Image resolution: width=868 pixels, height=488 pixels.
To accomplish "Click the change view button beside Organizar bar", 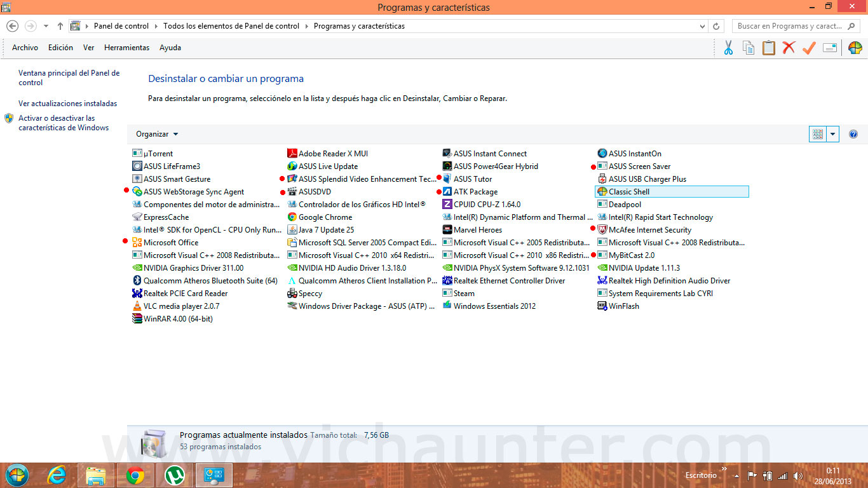I will (x=818, y=134).
